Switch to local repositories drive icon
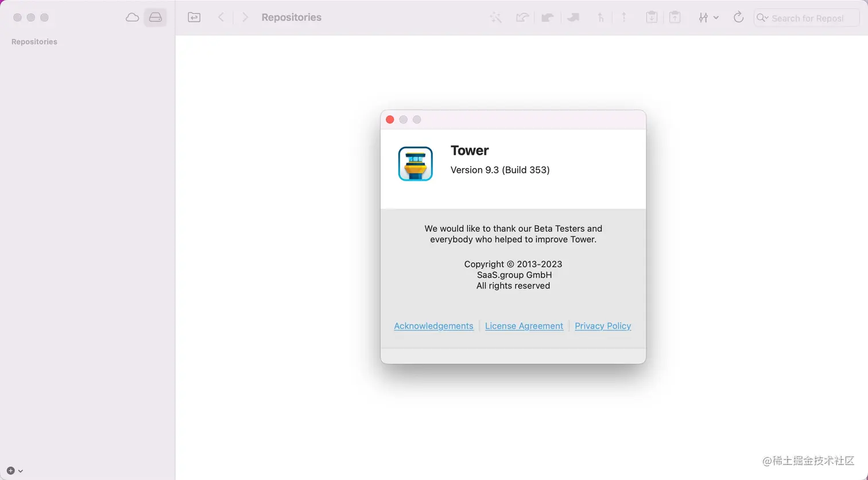Viewport: 868px width, 480px height. pos(155,17)
